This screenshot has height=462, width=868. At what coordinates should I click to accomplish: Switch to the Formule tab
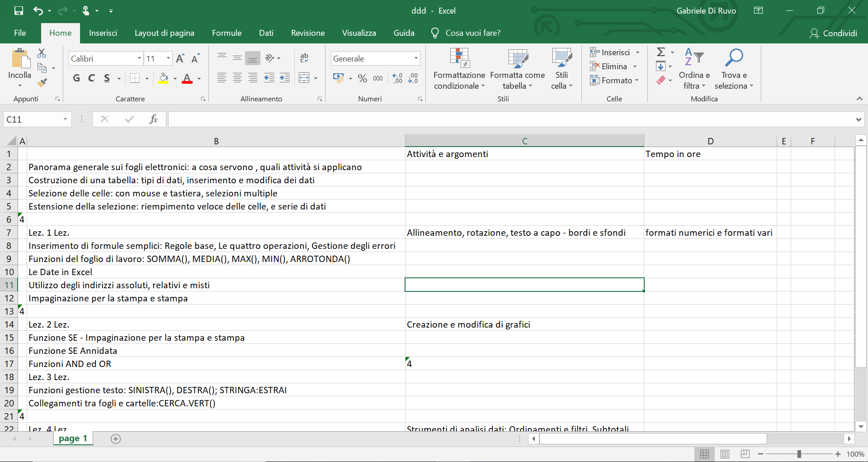coord(227,33)
